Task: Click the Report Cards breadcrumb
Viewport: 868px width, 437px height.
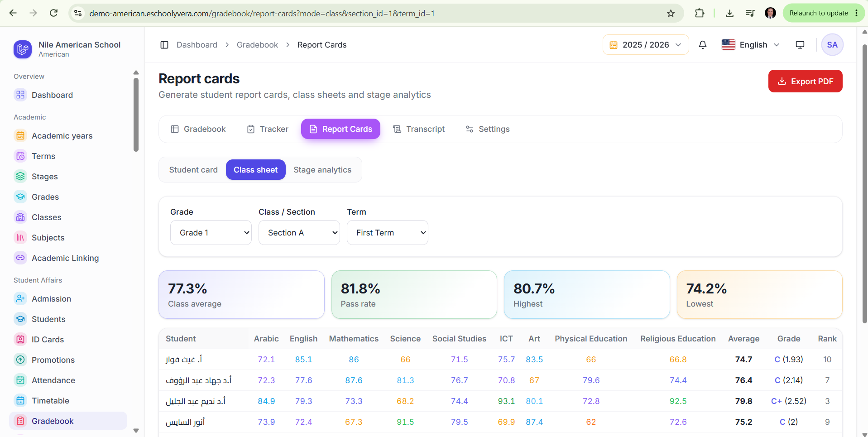Action: click(322, 45)
